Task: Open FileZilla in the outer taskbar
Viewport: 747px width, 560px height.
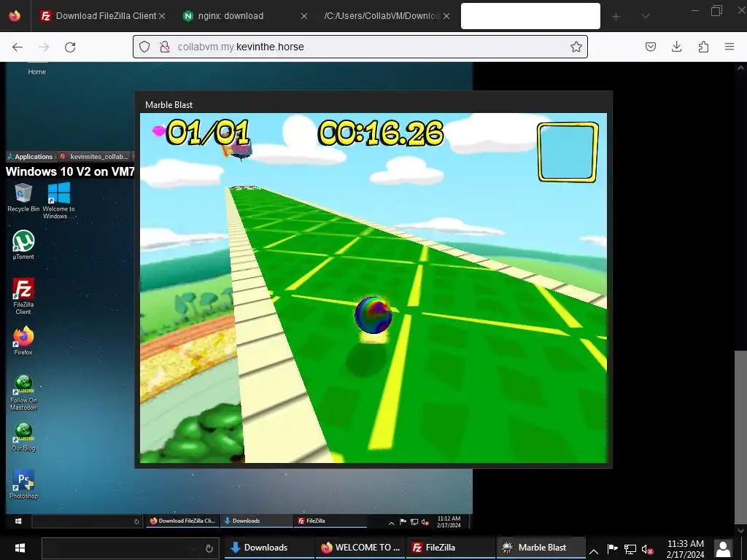Action: (x=450, y=548)
